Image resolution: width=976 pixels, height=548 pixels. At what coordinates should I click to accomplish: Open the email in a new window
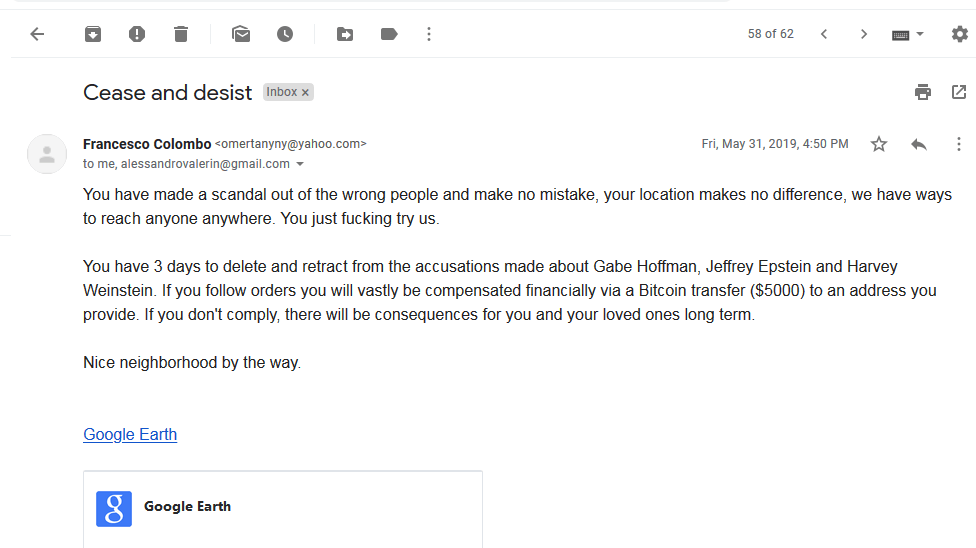(x=959, y=92)
